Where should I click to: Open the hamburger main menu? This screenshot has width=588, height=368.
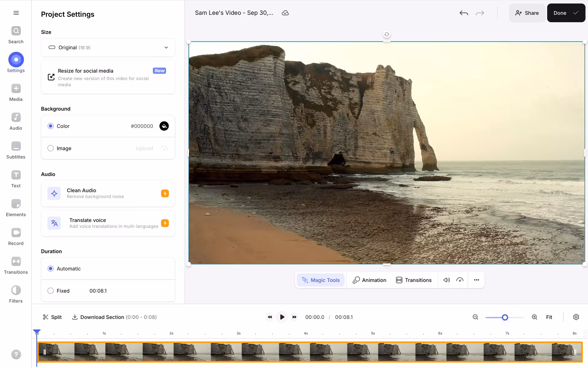pos(16,13)
